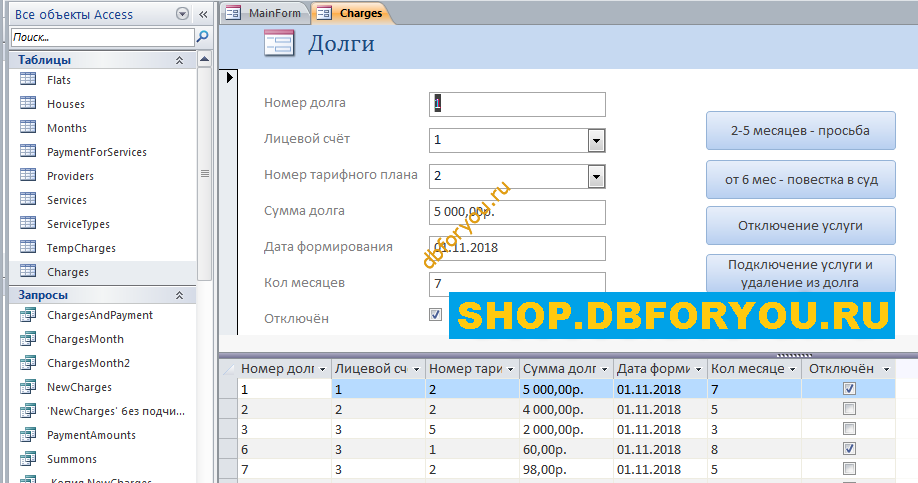Viewport: 918px width, 483px height.
Task: Open the Houses table icon
Action: [x=28, y=103]
